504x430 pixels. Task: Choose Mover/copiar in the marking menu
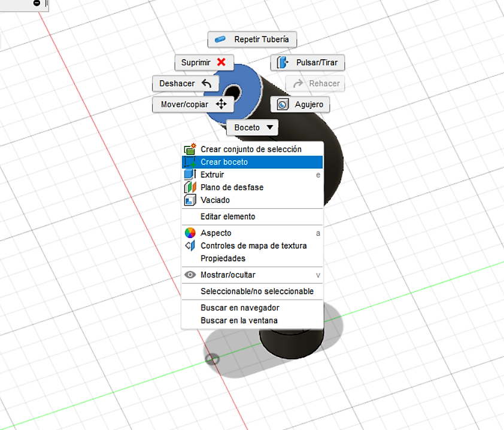point(193,105)
